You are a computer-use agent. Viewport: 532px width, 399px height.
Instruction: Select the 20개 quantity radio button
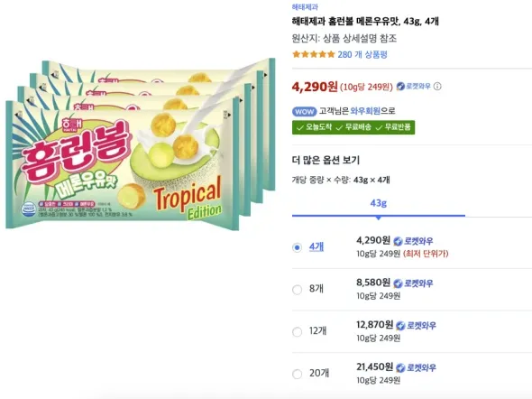coord(297,374)
